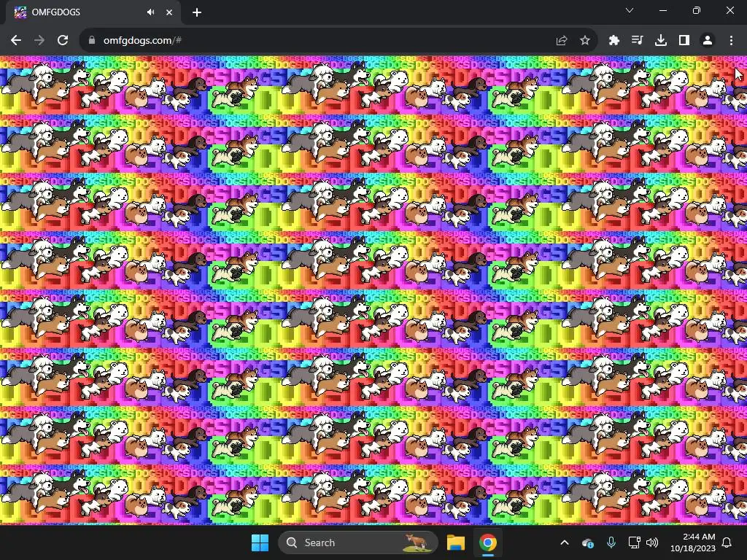Toggle the Chrome side panel
This screenshot has height=560, width=747.
click(x=684, y=41)
